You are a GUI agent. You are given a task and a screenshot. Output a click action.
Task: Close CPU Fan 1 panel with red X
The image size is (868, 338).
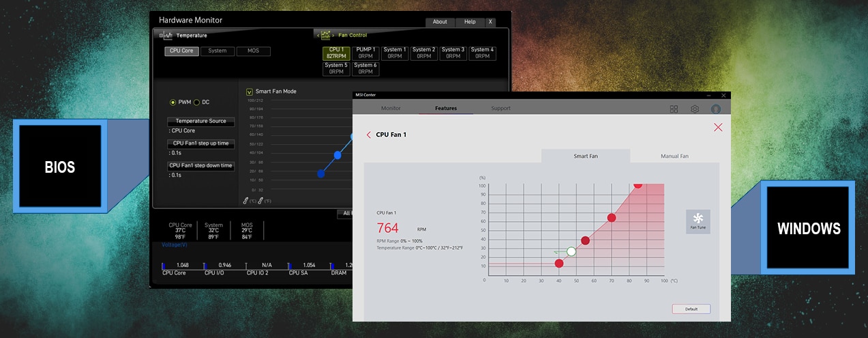click(x=717, y=127)
